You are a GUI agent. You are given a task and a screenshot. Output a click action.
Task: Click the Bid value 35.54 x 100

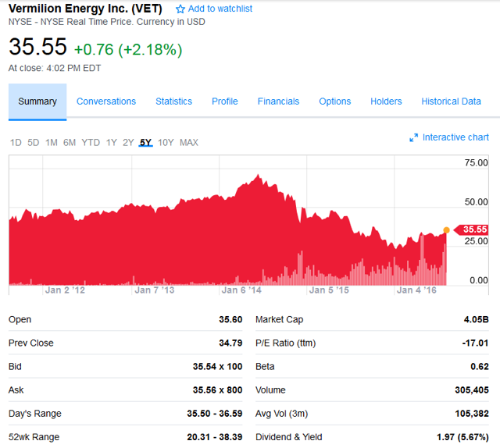click(x=217, y=367)
